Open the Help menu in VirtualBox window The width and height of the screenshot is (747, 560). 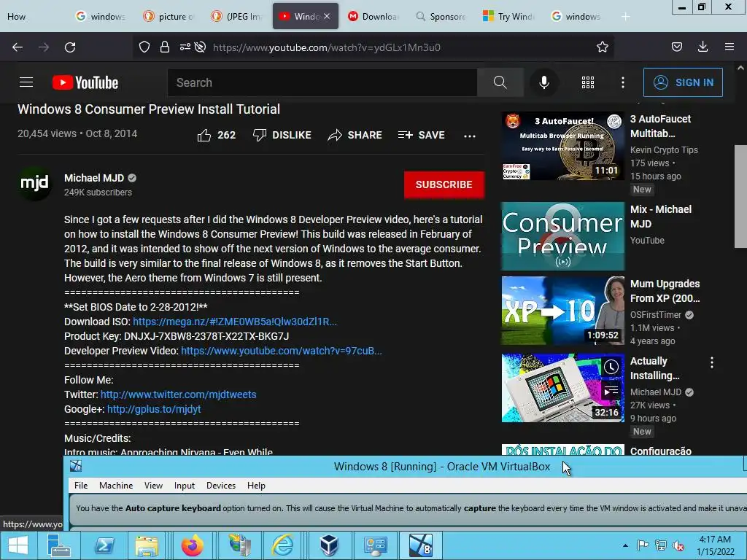256,485
